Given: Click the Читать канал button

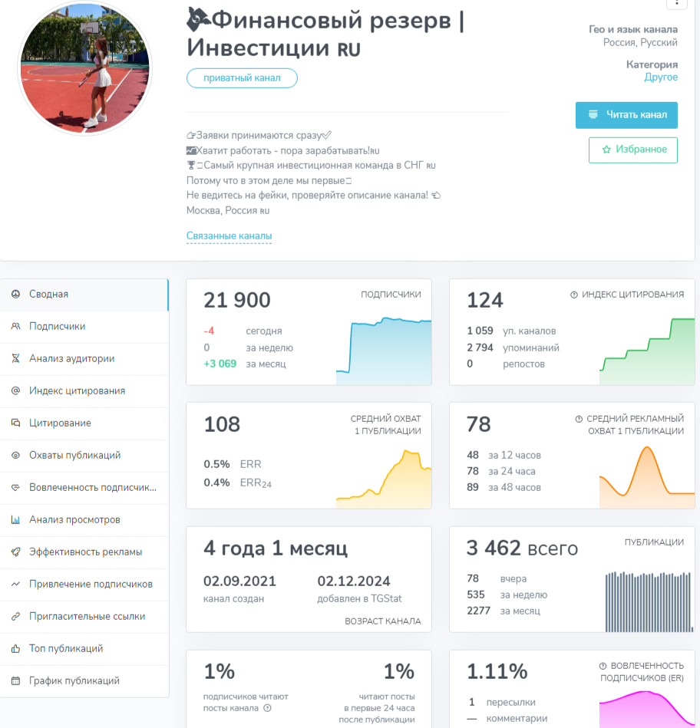Looking at the screenshot, I should tap(626, 114).
